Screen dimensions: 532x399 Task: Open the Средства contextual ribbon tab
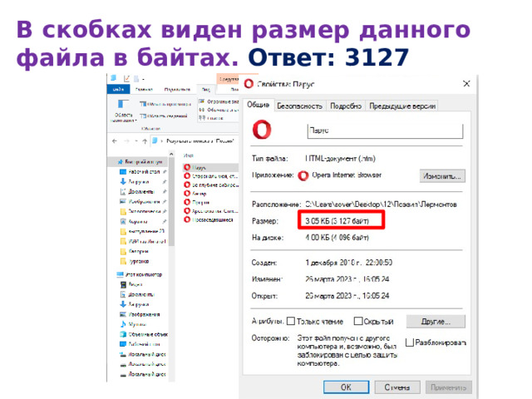click(229, 79)
